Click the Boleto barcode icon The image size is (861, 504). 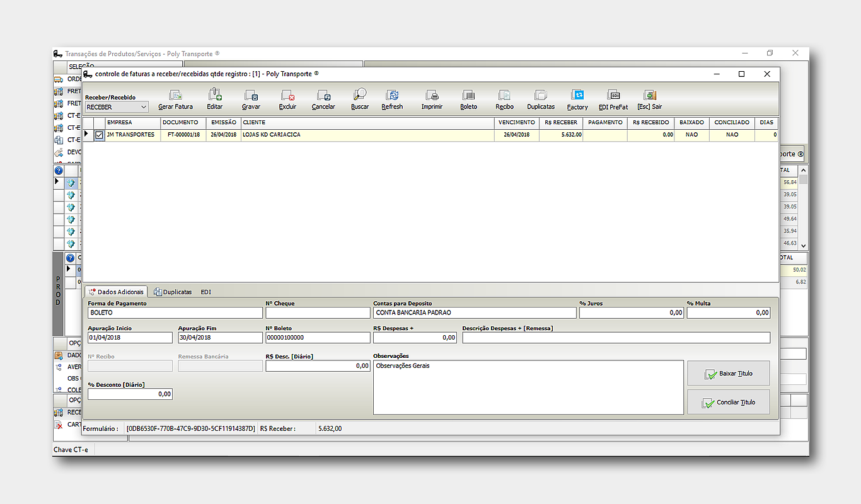click(x=468, y=95)
